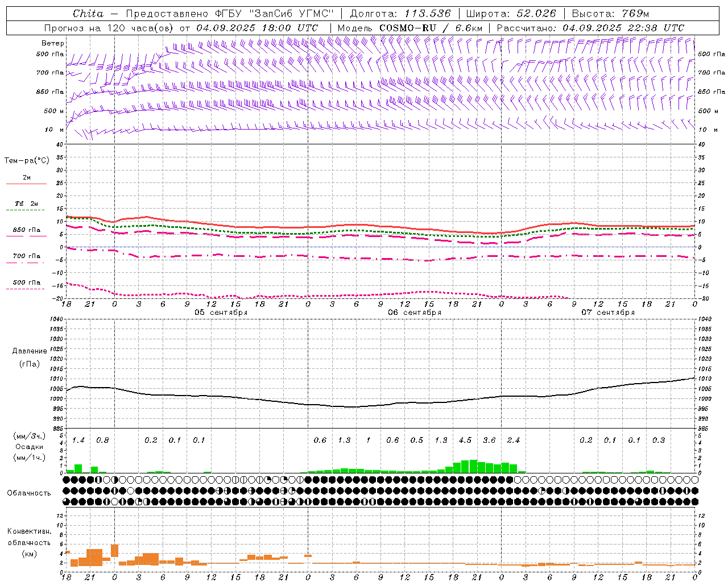
Task: Click the 700 гПа temperature legend entry
Action: [27, 256]
